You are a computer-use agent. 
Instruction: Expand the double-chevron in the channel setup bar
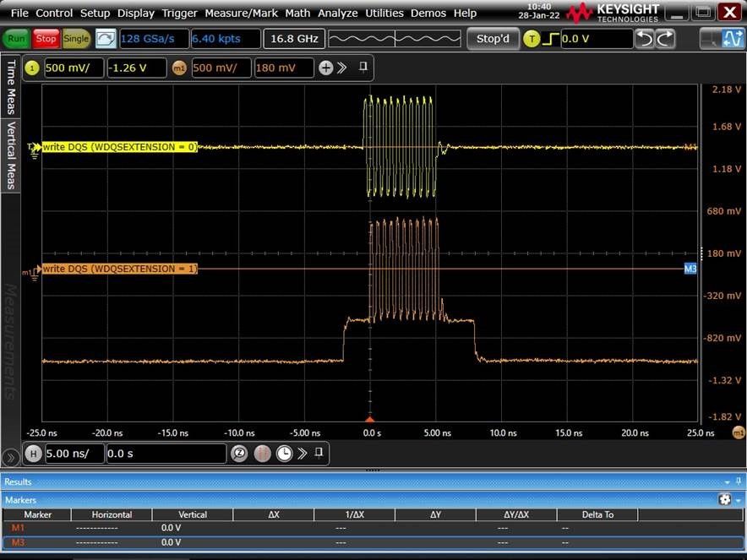click(x=343, y=68)
